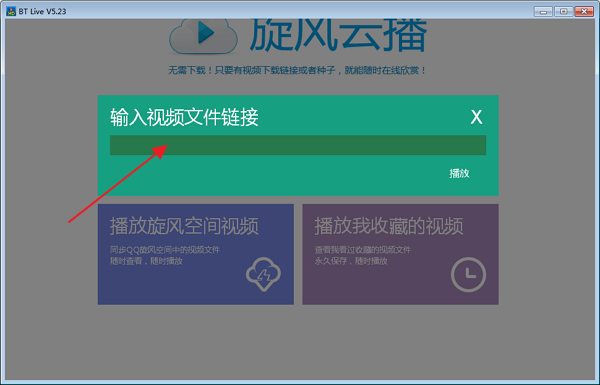
Task: Focus the video file link input field
Action: click(298, 145)
